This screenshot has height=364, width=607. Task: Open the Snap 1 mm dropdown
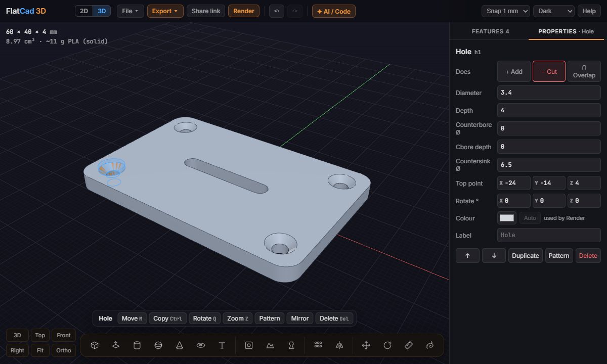pos(506,11)
